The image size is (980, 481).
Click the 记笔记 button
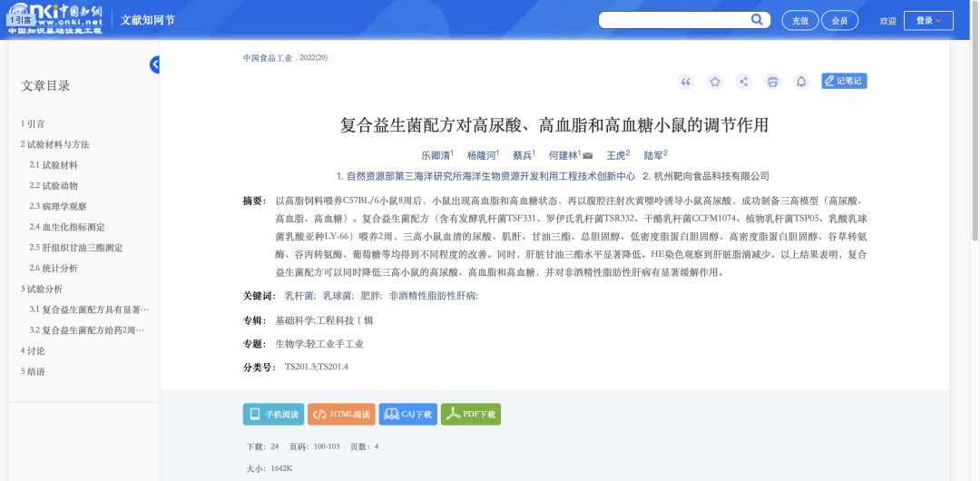844,81
